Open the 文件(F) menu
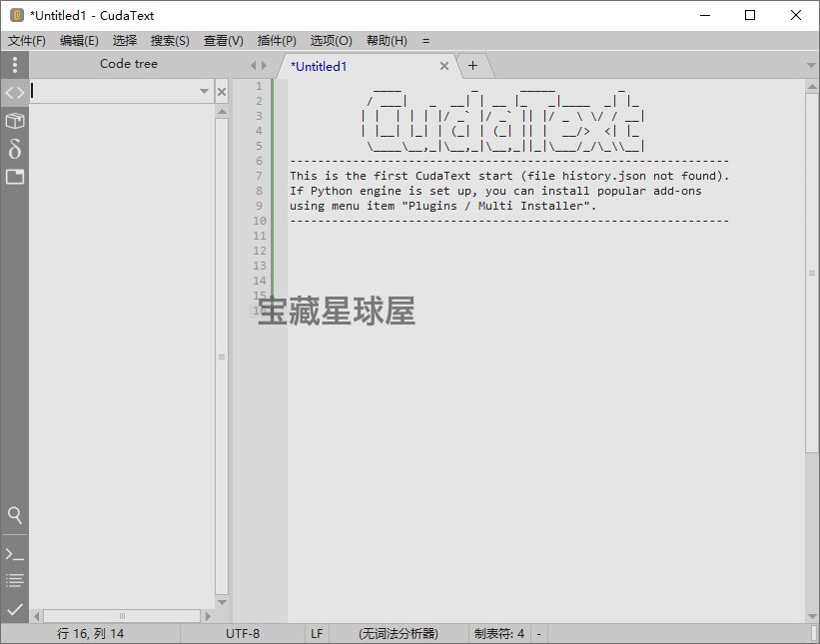Image resolution: width=820 pixels, height=644 pixels. [27, 41]
